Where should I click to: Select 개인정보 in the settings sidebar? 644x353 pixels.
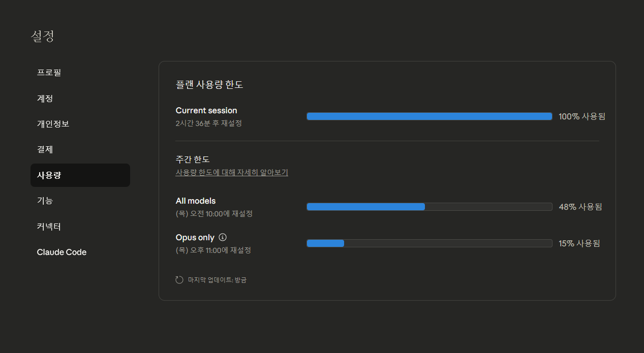coord(53,124)
